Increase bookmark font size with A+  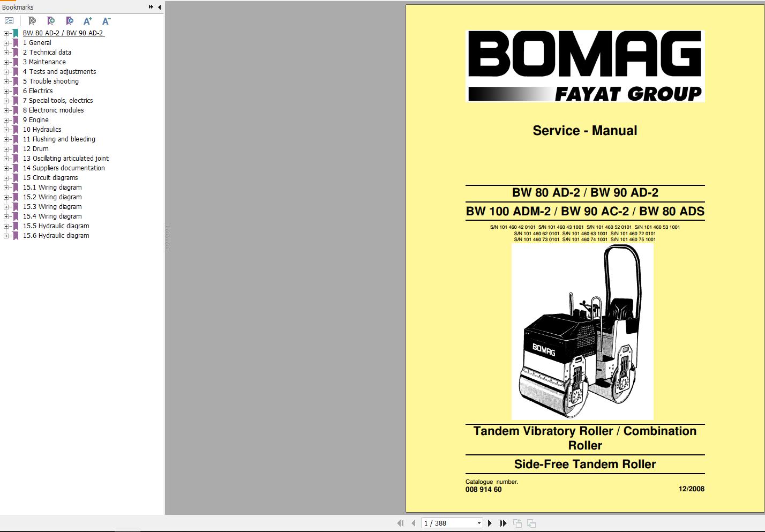(88, 21)
